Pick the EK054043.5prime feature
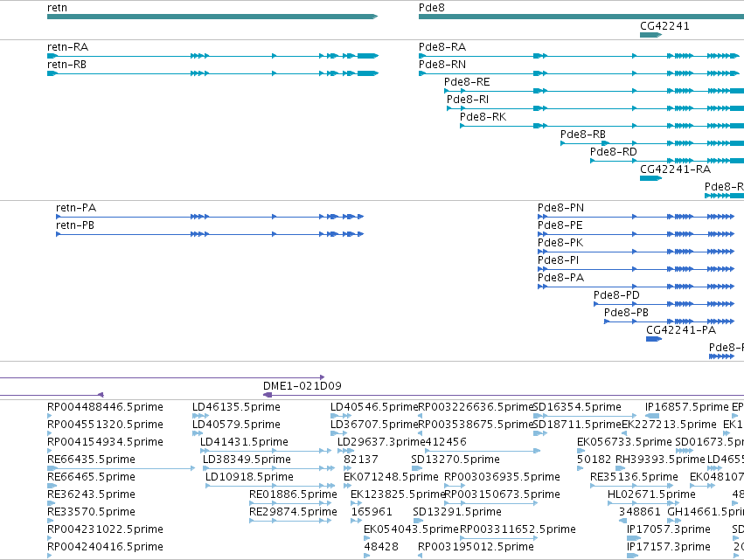Screen dimensions: 744x560 [412, 529]
